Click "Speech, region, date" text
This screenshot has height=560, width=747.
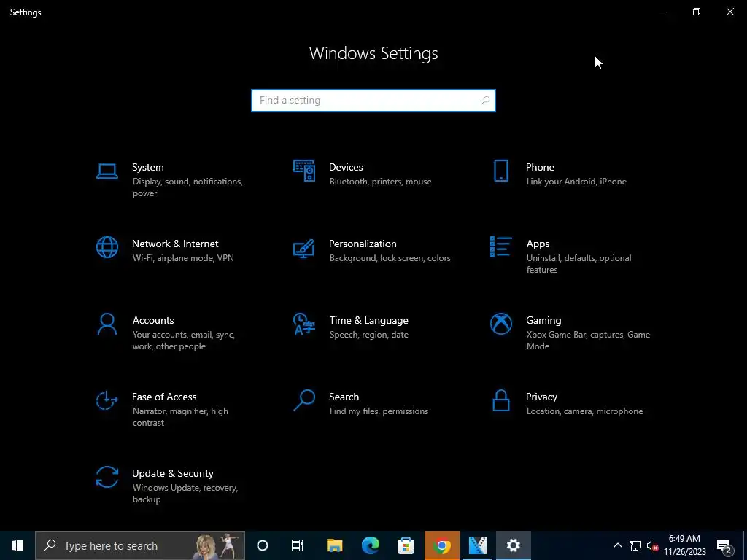click(368, 335)
